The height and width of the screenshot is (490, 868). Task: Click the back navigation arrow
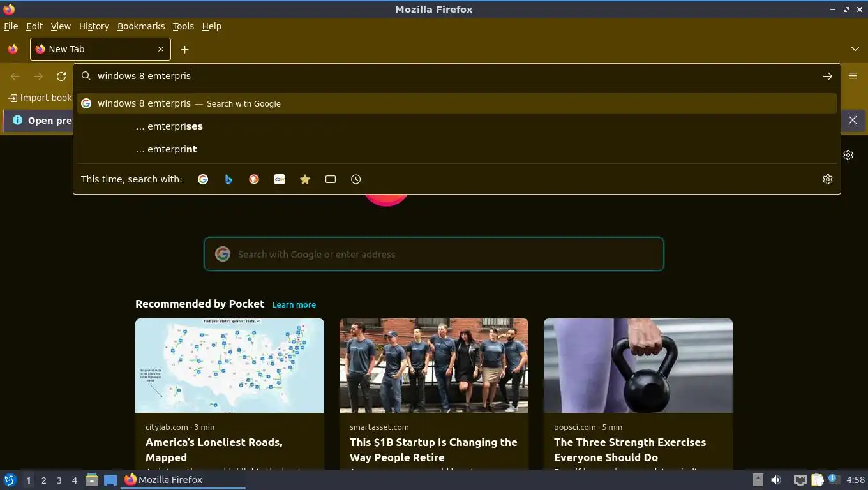point(15,76)
